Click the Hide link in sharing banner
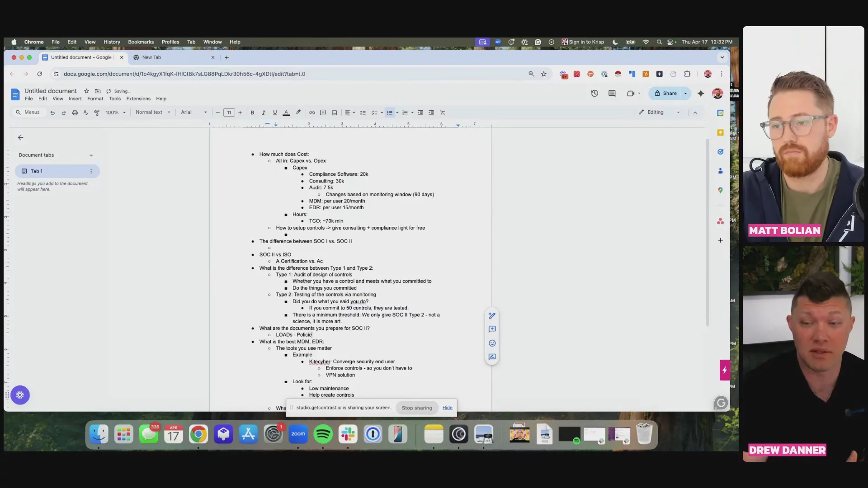Viewport: 868px width, 488px height. (448, 408)
